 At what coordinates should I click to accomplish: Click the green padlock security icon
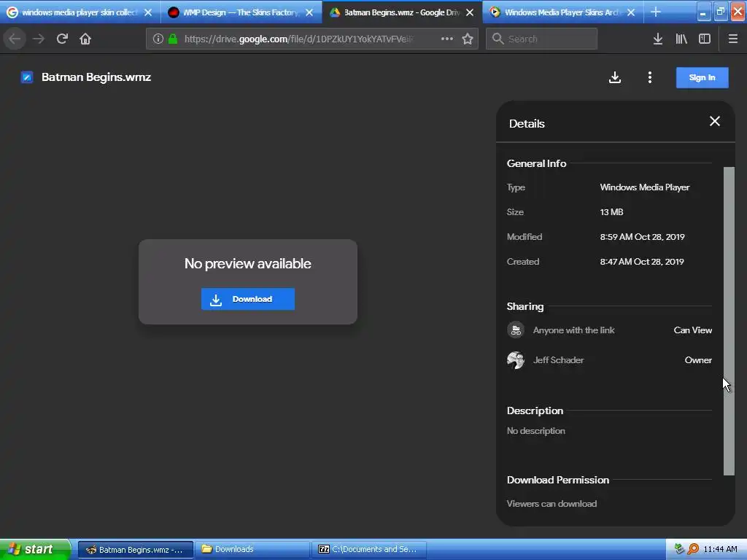tap(173, 39)
